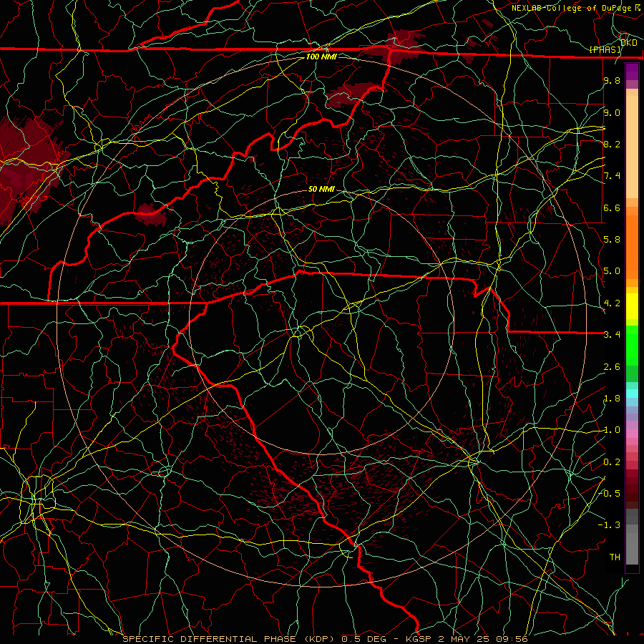
Task: Click the NEXLAB-College of DuPage credit text
Action: pyautogui.click(x=571, y=8)
